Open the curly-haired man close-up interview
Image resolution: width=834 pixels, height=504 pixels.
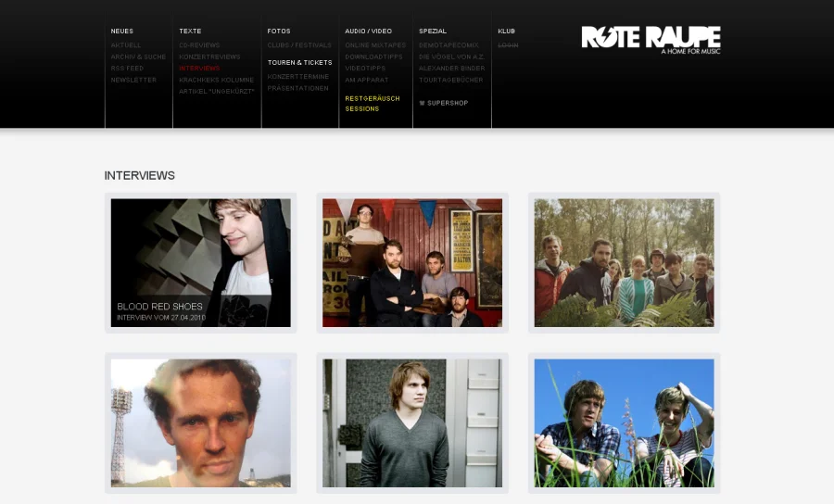click(x=200, y=422)
